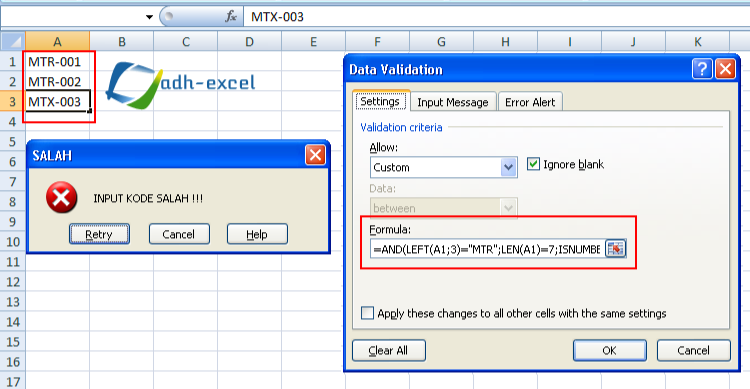
Task: Click the Name Box field
Action: (72, 17)
